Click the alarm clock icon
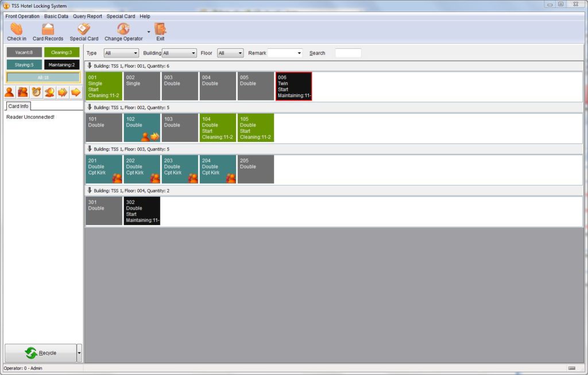 tap(36, 92)
